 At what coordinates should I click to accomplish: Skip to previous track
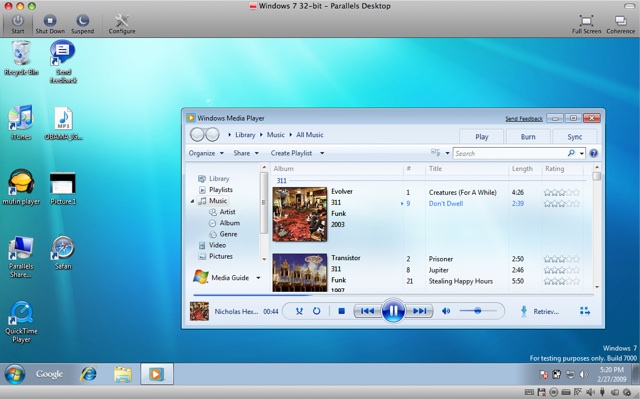point(367,311)
